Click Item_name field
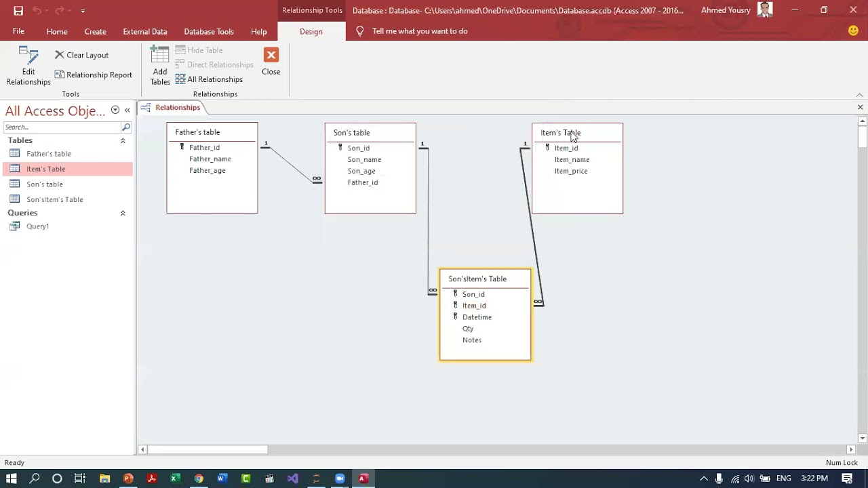 (x=572, y=160)
